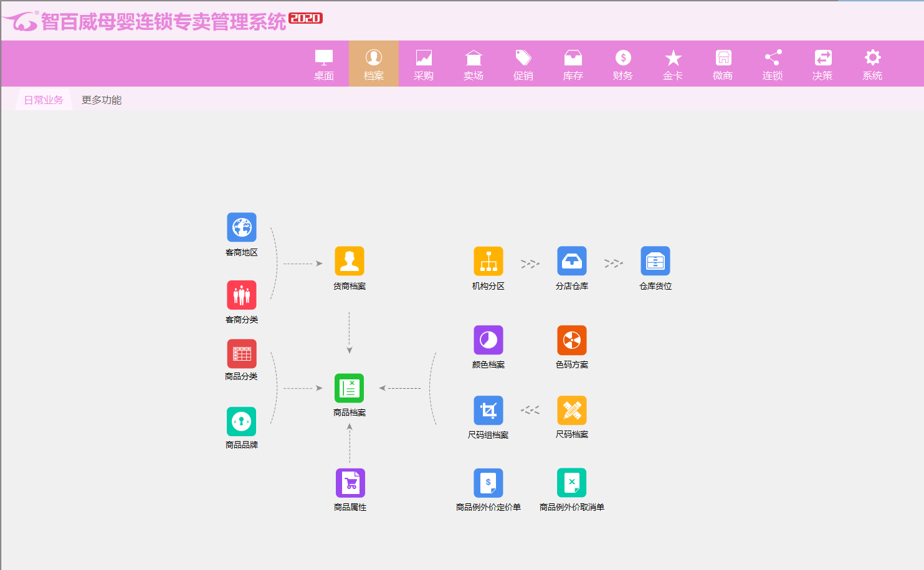Open the 商品分类 grid icon

[241, 354]
